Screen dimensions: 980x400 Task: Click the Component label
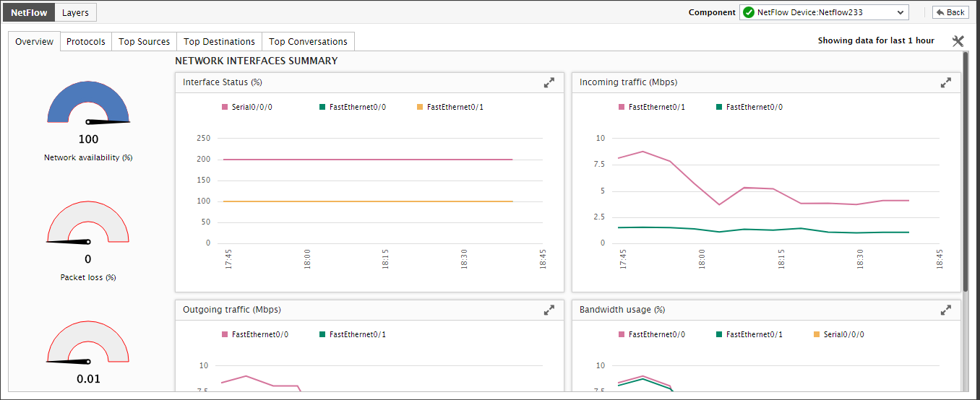[712, 12]
